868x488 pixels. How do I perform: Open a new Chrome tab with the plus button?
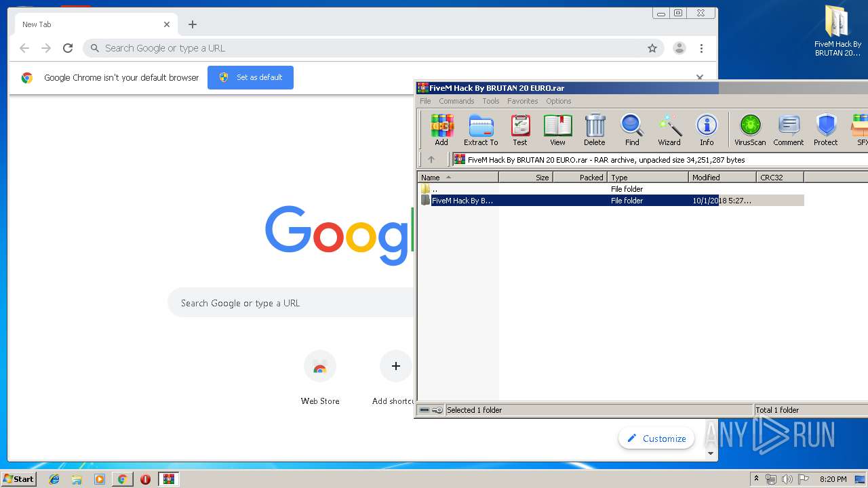(193, 24)
